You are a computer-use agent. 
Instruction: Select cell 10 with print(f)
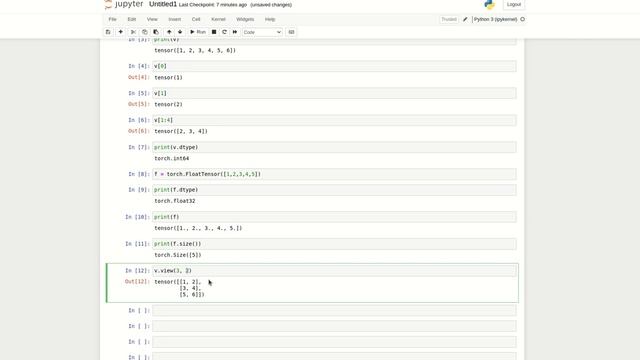tap(334, 217)
